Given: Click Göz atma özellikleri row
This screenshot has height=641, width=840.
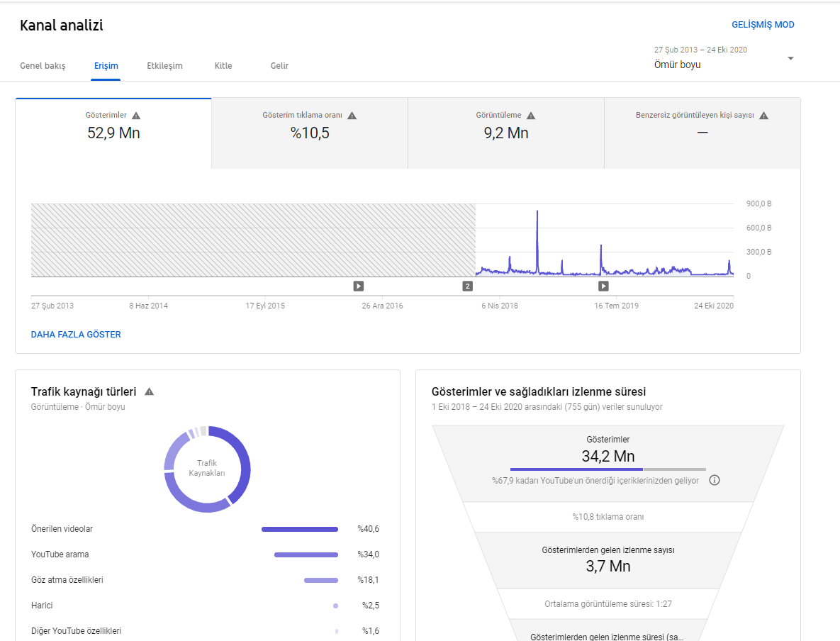Looking at the screenshot, I should tap(205, 580).
